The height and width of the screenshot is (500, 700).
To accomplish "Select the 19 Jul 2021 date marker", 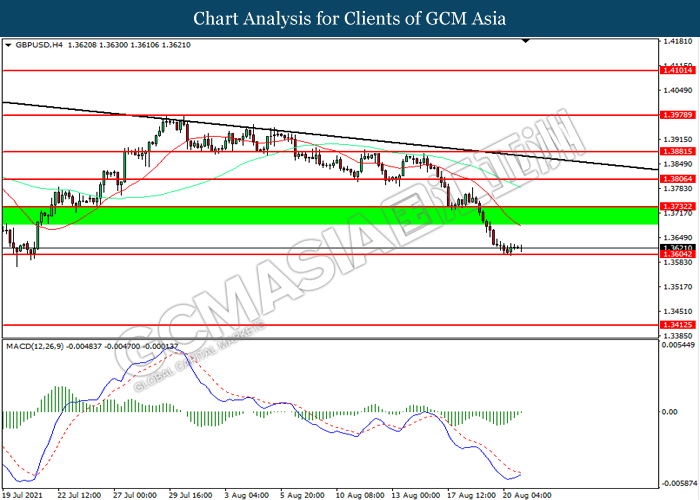I will coord(24,494).
